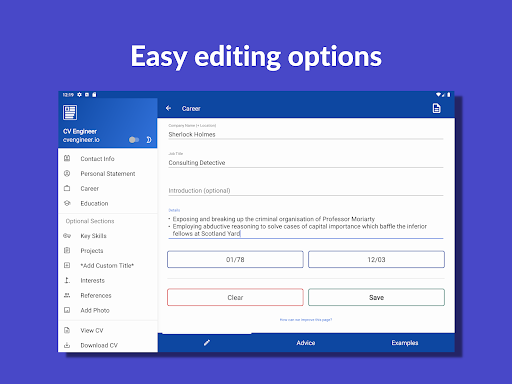The height and width of the screenshot is (384, 512).
Task: Click the back arrow beside Career
Action: [x=168, y=108]
